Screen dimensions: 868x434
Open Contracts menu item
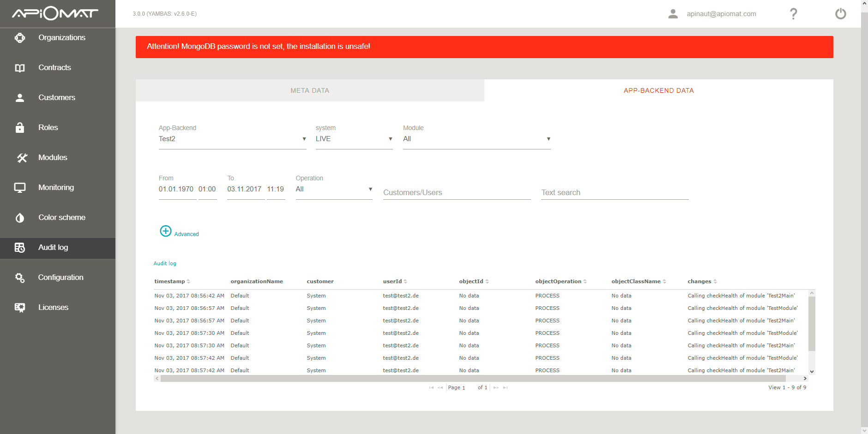[x=54, y=68]
